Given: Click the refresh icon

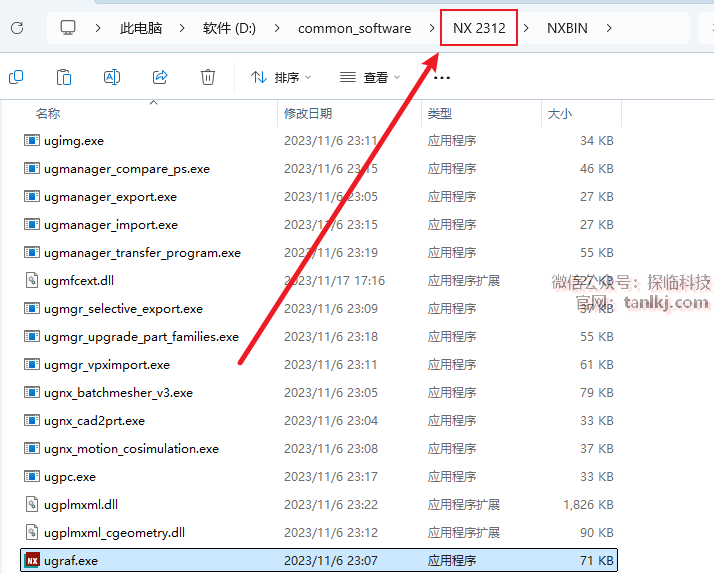Looking at the screenshot, I should click(17, 28).
